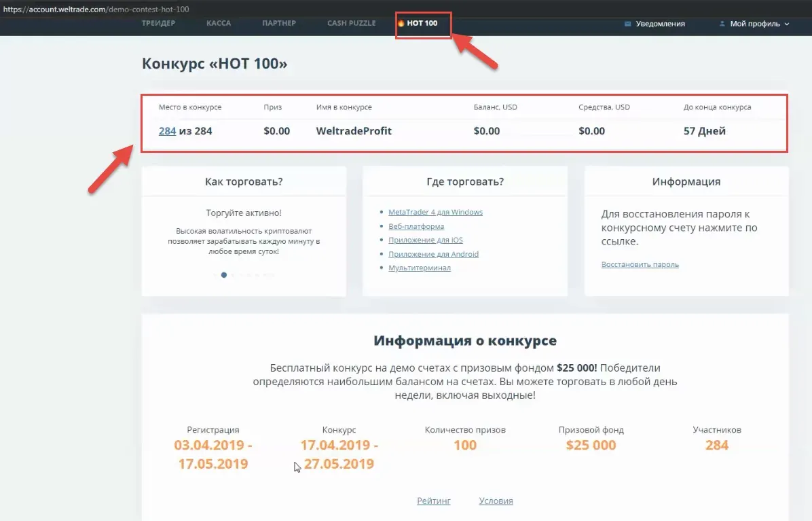Screen dimensions: 812x521
Task: Click the Призовой фонд $25 000 value
Action: point(591,446)
